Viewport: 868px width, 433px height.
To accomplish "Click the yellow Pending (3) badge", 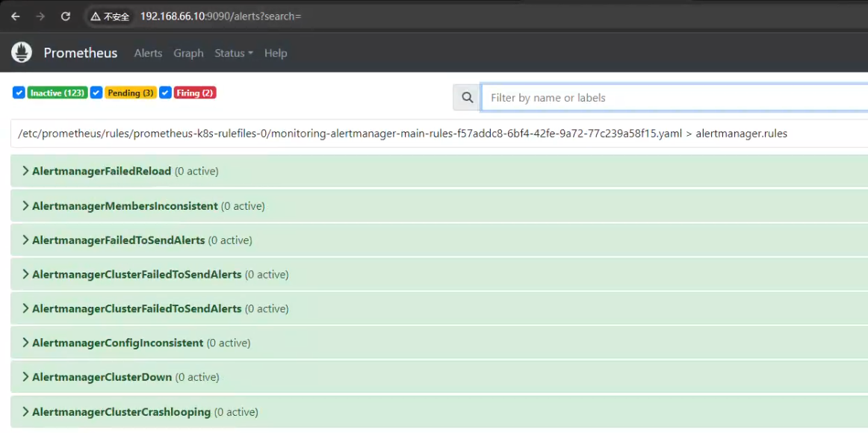I will tap(131, 93).
